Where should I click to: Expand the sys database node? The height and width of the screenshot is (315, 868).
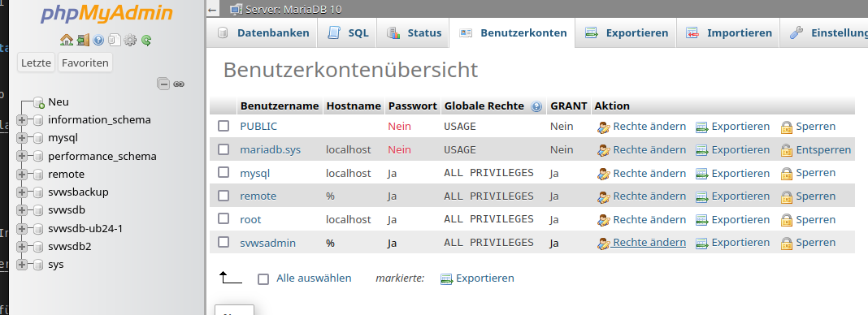tap(22, 265)
